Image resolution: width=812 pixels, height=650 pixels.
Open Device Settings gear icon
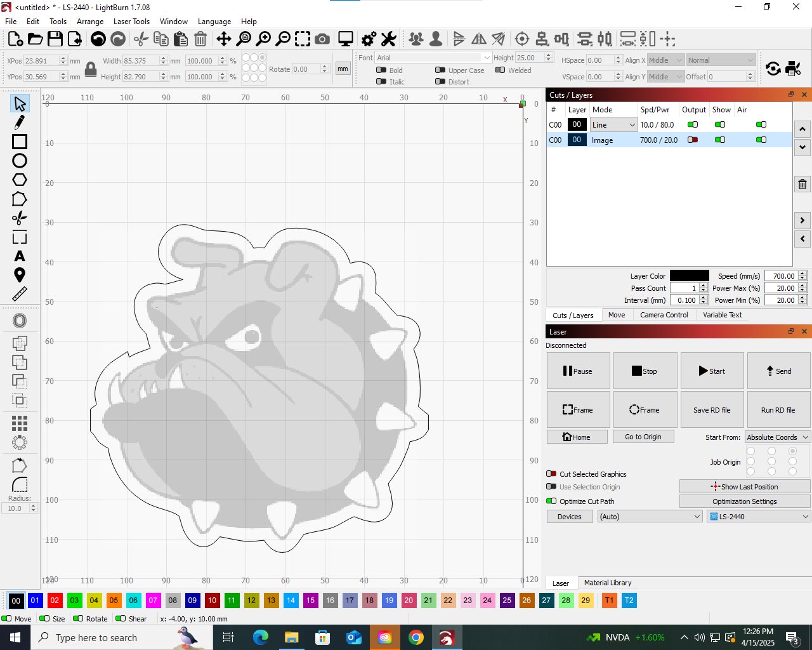[368, 39]
